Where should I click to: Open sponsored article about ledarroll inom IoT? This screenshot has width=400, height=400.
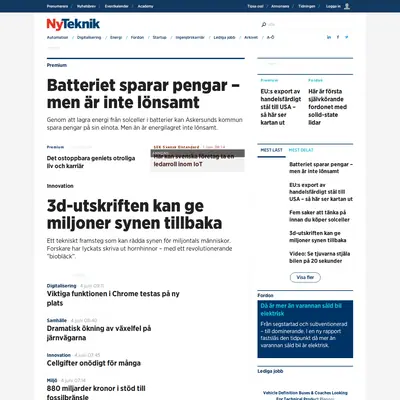click(194, 160)
